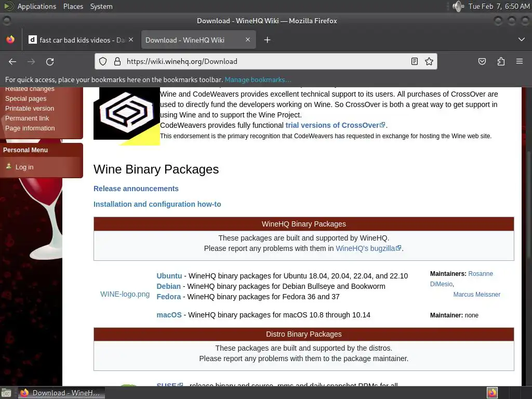Click Firefox tray icon at bottom right
Screen dimensions: 532x399
492,393
